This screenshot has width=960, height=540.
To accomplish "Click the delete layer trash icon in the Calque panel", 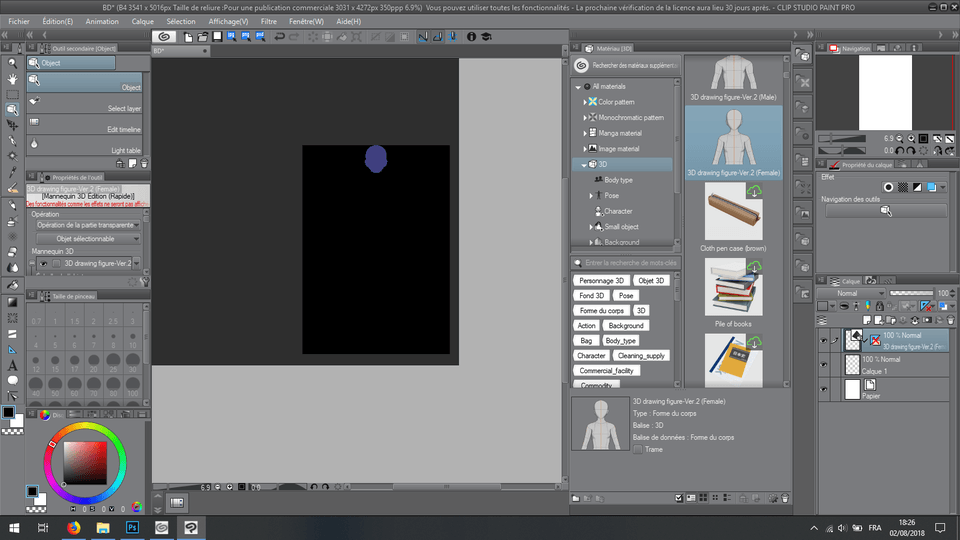I will point(950,320).
